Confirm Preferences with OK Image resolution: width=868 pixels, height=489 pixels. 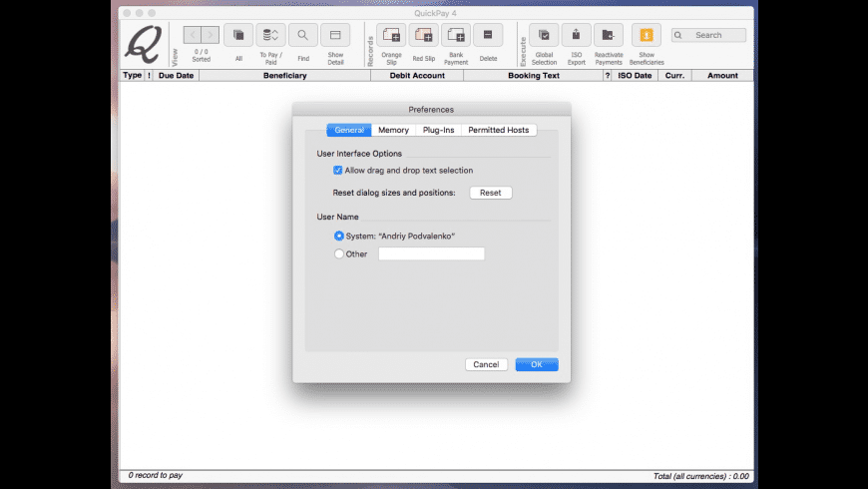pyautogui.click(x=537, y=364)
